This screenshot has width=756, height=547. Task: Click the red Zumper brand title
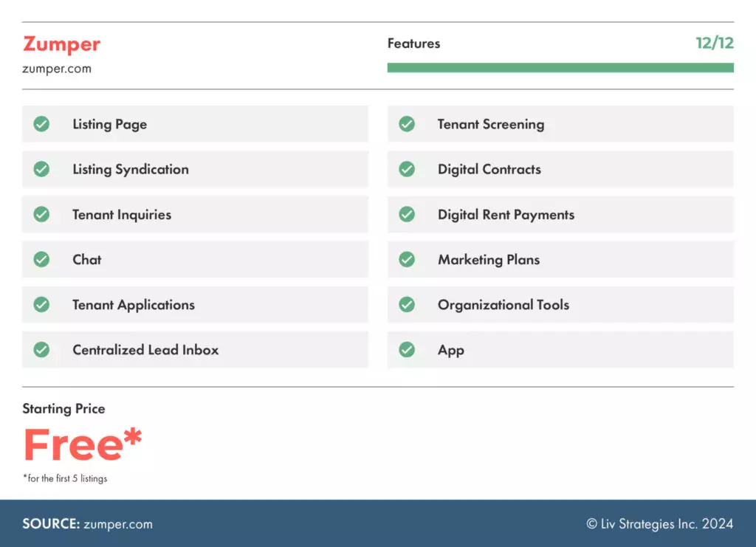61,44
